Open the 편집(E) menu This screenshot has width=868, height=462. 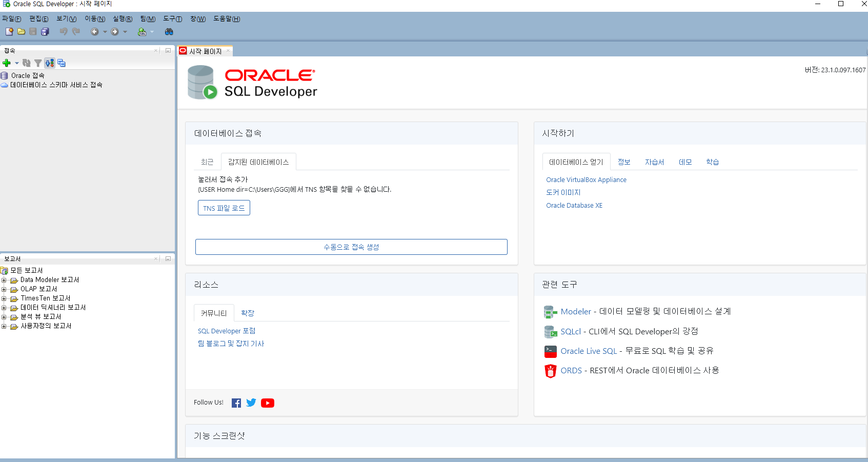click(x=39, y=19)
